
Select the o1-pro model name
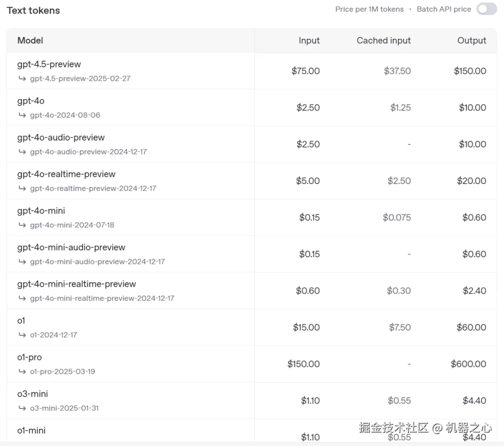(29, 357)
